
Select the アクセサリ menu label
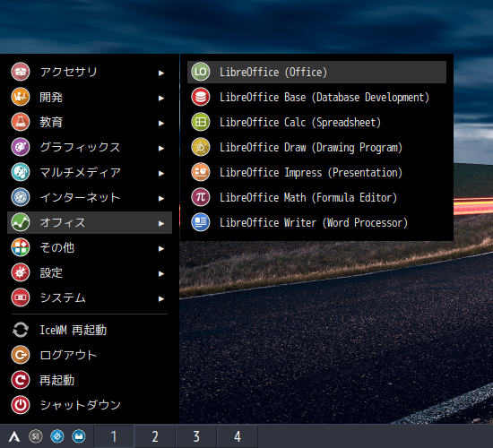point(68,72)
